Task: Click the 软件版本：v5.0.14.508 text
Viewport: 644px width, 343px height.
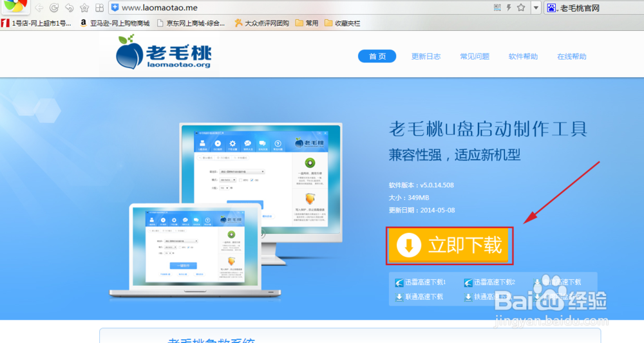Action: (421, 185)
